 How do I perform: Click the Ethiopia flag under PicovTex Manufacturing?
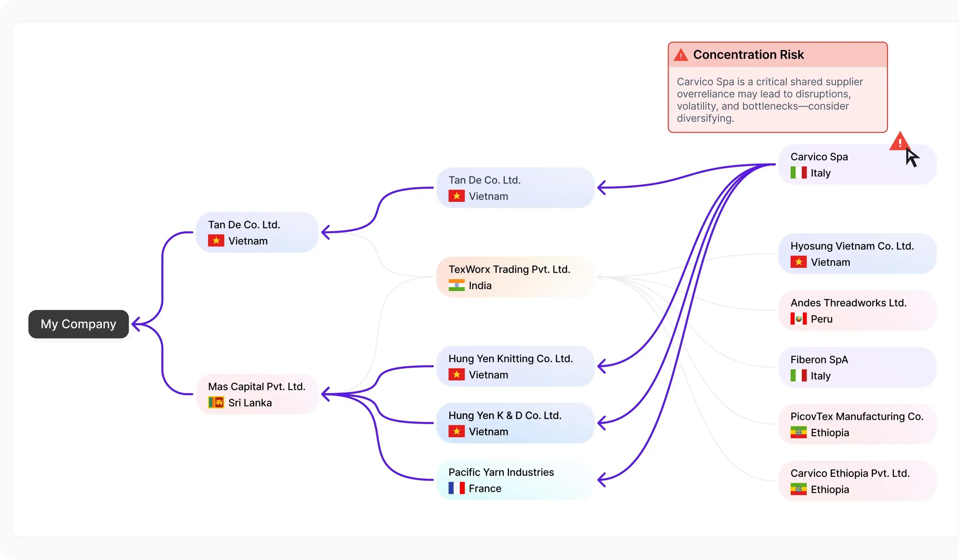pyautogui.click(x=798, y=432)
